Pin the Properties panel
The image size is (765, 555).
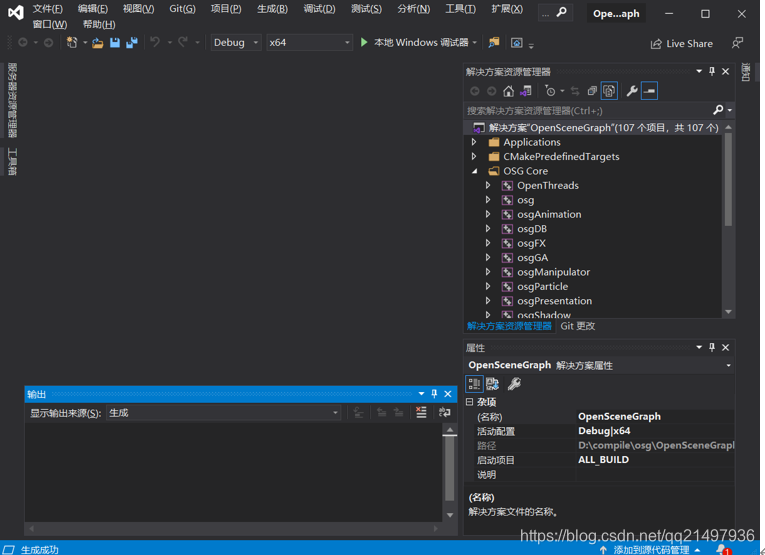(712, 347)
